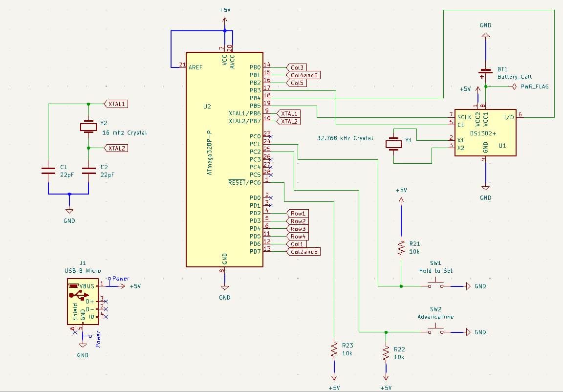563x392 pixels.
Task: Select GND symbol below ATmega pin 8
Action: click(x=224, y=287)
